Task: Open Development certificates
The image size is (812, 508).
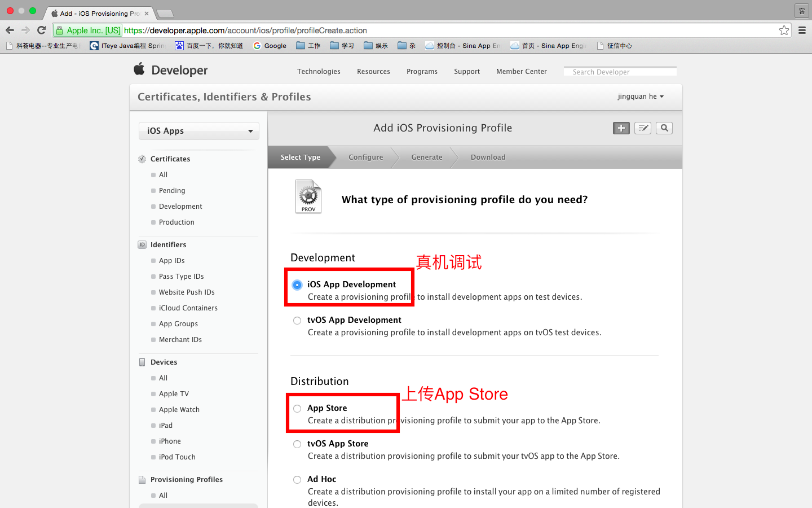Action: 180,207
